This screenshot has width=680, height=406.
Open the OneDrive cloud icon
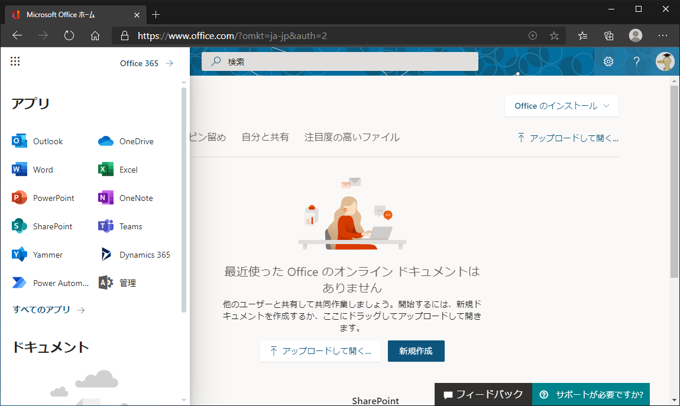point(105,141)
